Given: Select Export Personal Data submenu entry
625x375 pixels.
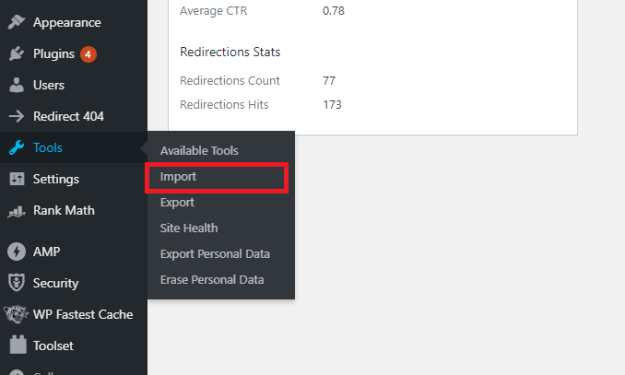Looking at the screenshot, I should point(215,254).
